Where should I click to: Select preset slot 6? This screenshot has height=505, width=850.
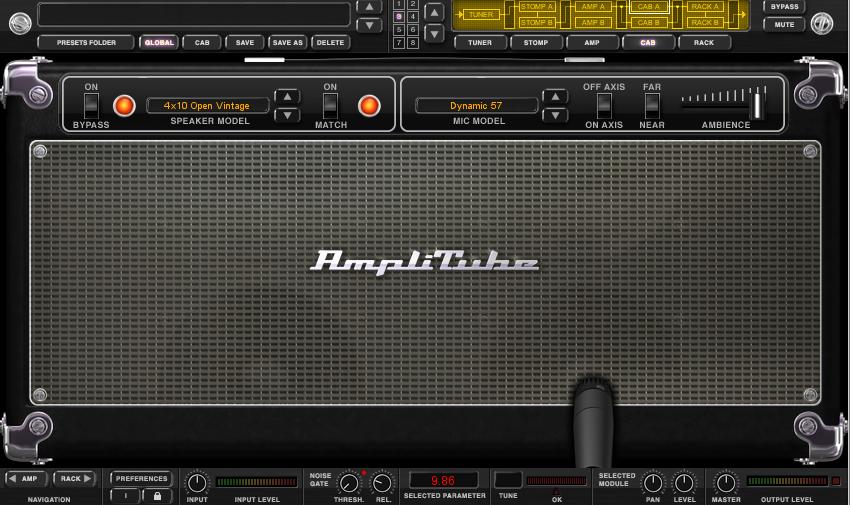click(413, 30)
